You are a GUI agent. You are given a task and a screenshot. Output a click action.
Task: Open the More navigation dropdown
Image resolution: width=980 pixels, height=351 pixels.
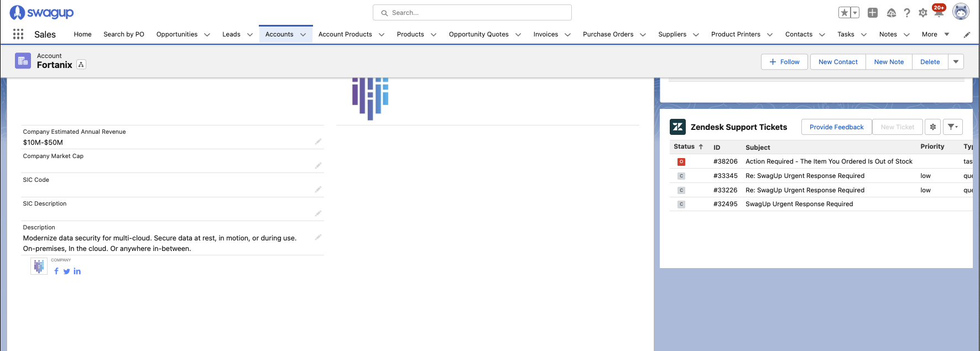935,34
